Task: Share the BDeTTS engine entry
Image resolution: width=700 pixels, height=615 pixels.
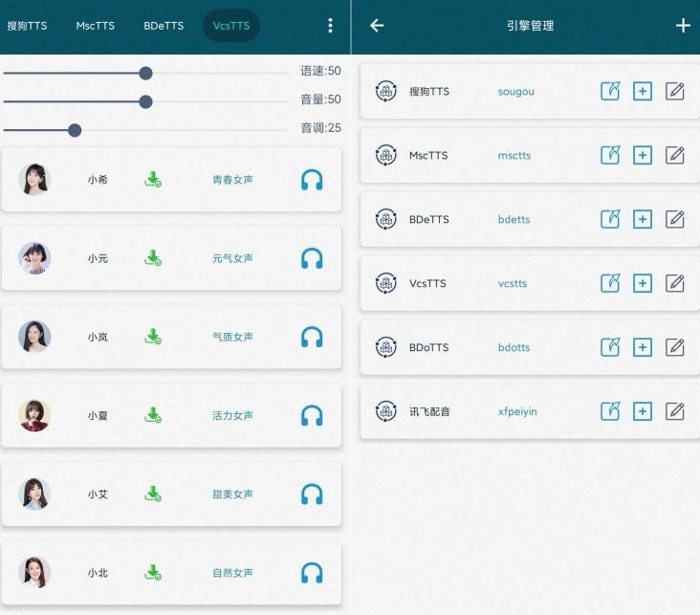Action: [610, 219]
